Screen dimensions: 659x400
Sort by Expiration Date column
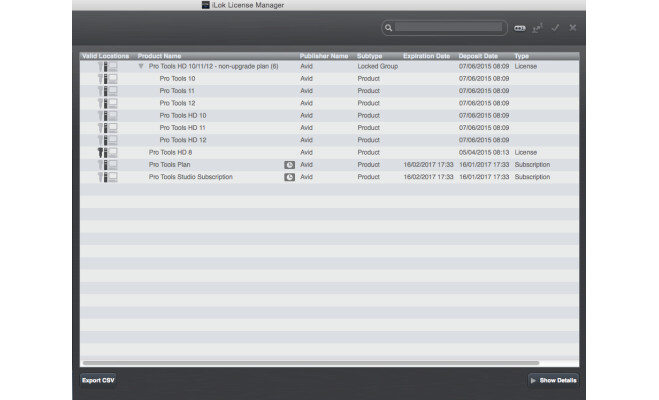coord(426,56)
